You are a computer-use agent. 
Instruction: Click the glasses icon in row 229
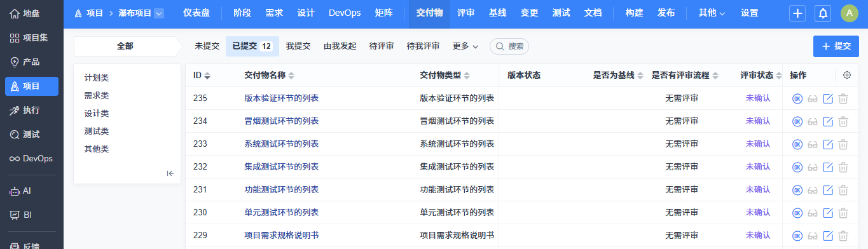[813, 236]
